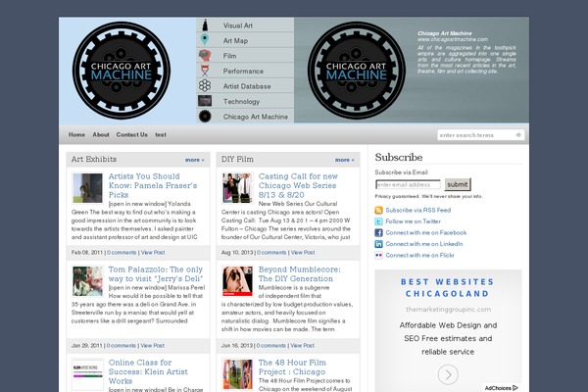
Task: Click www.chicagoartmachine.com banner text
Action: 453,39
